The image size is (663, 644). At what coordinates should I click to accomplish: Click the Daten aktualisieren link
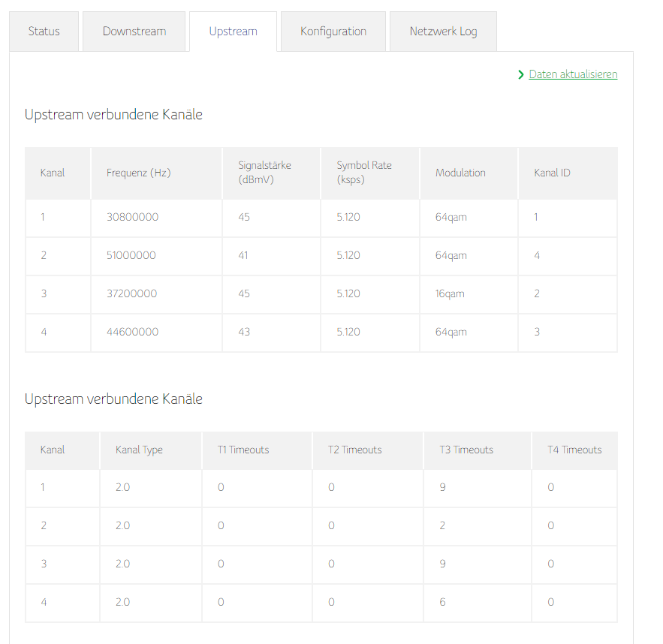[x=573, y=74]
